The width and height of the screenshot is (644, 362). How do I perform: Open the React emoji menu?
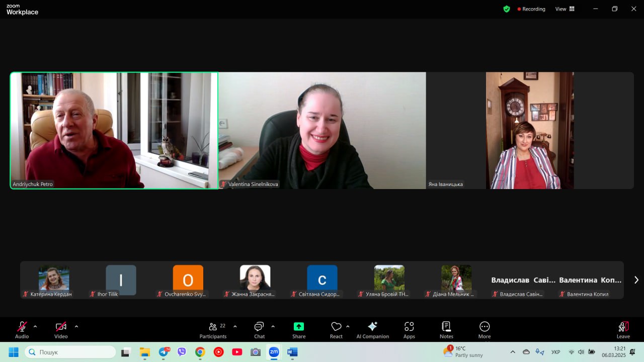coord(336,330)
